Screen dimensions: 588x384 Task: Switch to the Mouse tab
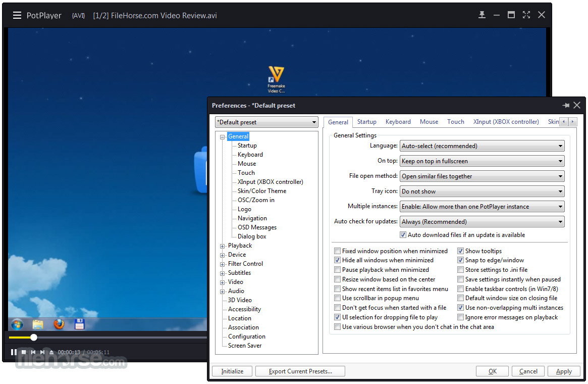tap(429, 122)
